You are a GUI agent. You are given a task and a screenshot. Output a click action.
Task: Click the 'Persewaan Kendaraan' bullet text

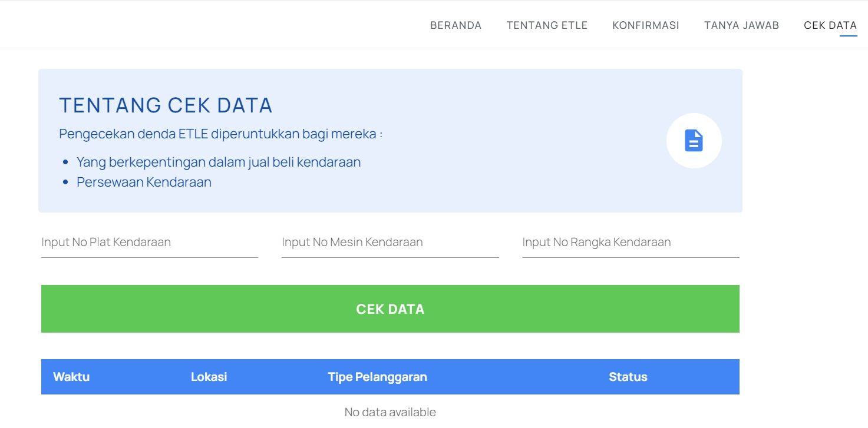click(x=144, y=182)
